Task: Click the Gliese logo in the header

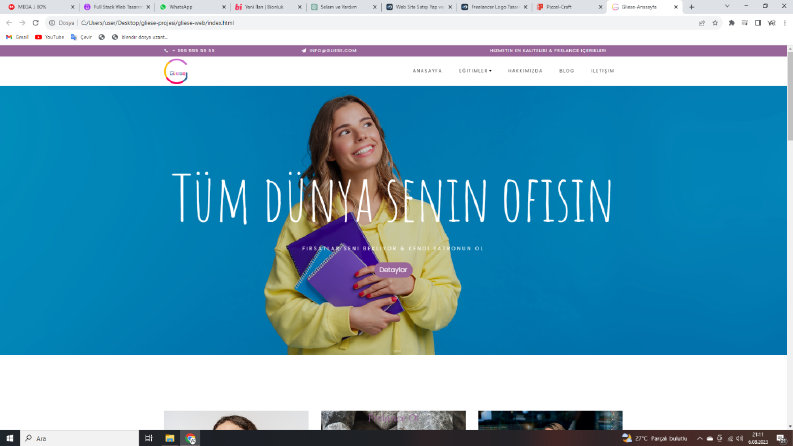Action: [176, 71]
